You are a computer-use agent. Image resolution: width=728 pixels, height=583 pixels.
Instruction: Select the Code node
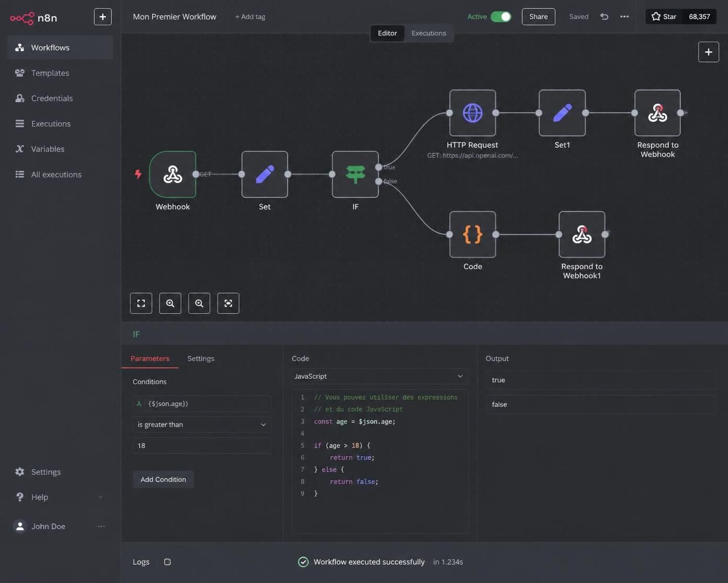473,234
